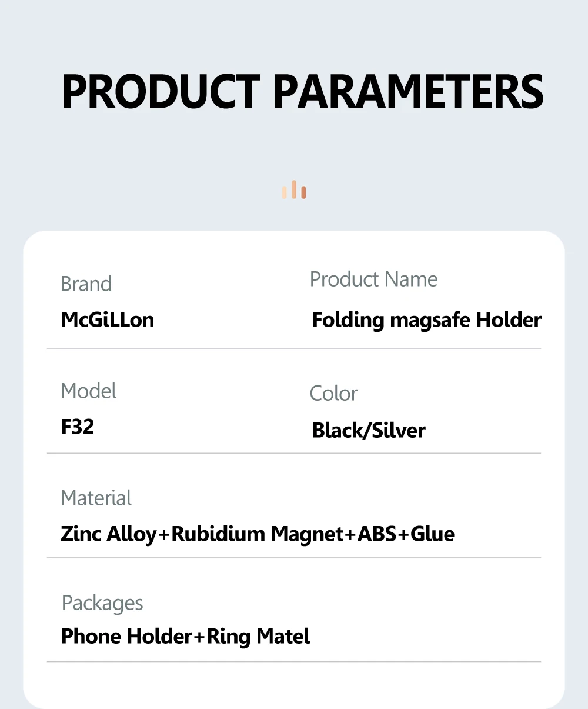Click the Black/Silver color value
588x709 pixels.
(369, 431)
